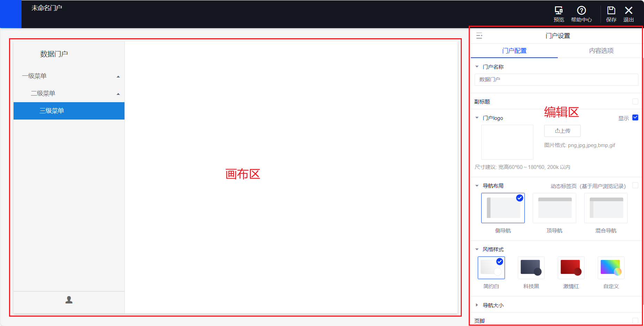
Task: Click the Save (保存) icon
Action: point(611,11)
